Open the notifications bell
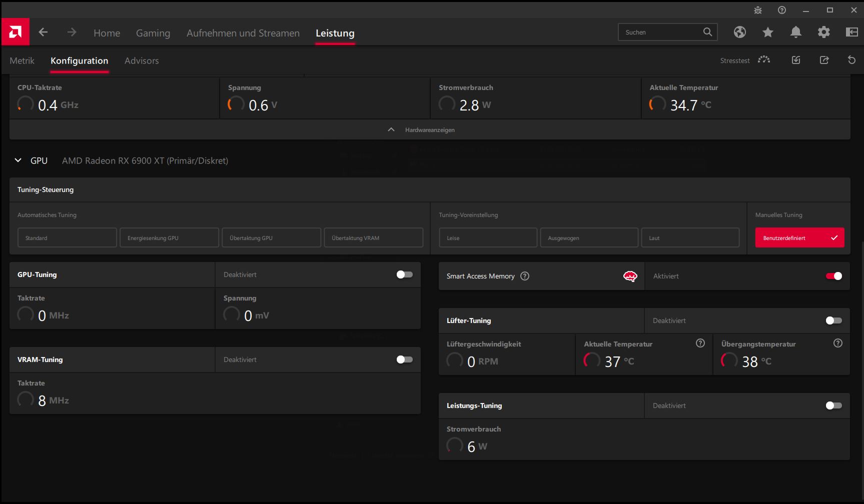The image size is (864, 504). coord(796,32)
